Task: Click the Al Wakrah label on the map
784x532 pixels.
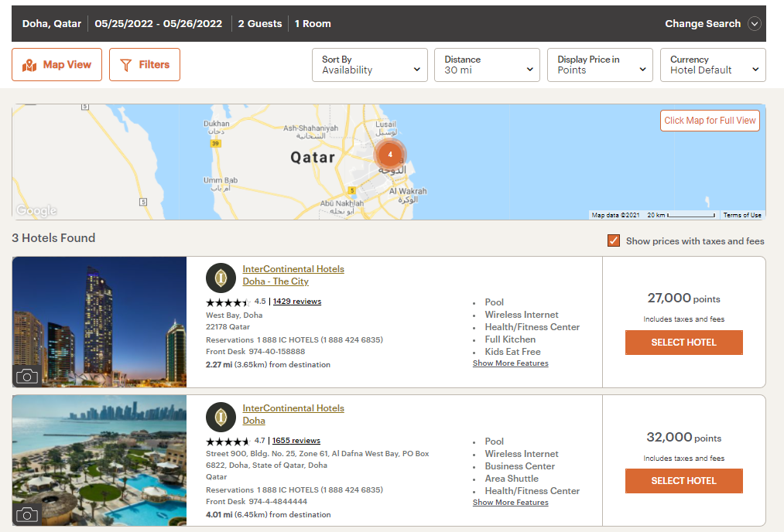Action: [408, 195]
